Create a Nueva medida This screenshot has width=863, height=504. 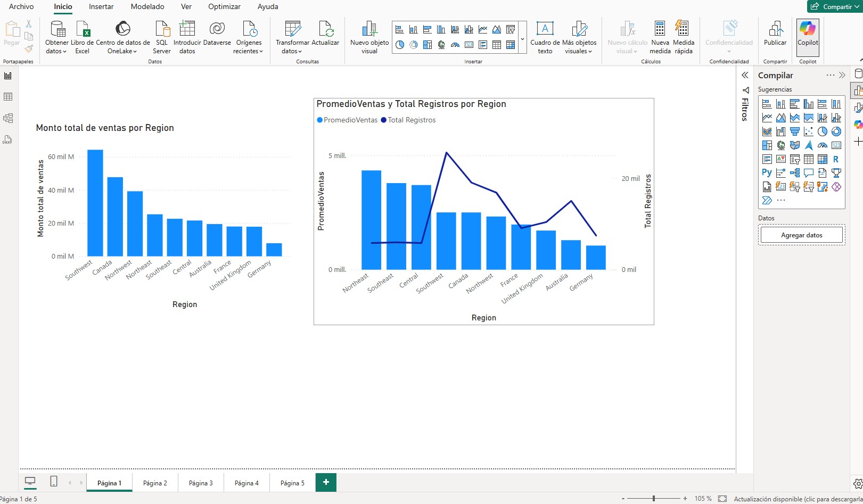660,37
